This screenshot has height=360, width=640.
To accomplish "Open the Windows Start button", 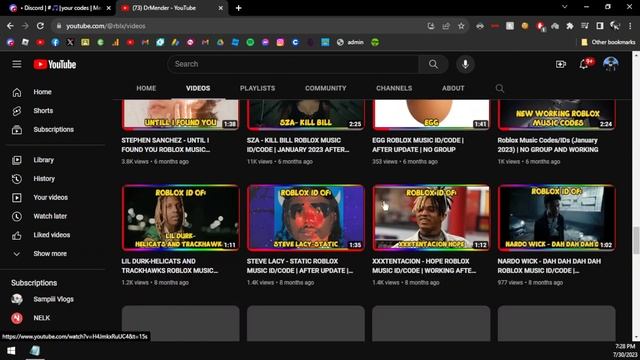I will click(11, 351).
